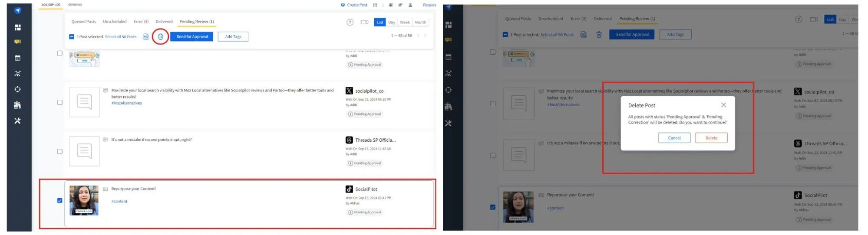This screenshot has height=235, width=868.
Task: Open the SocialPilot paper-plane logo in left sidebar
Action: 17,10
